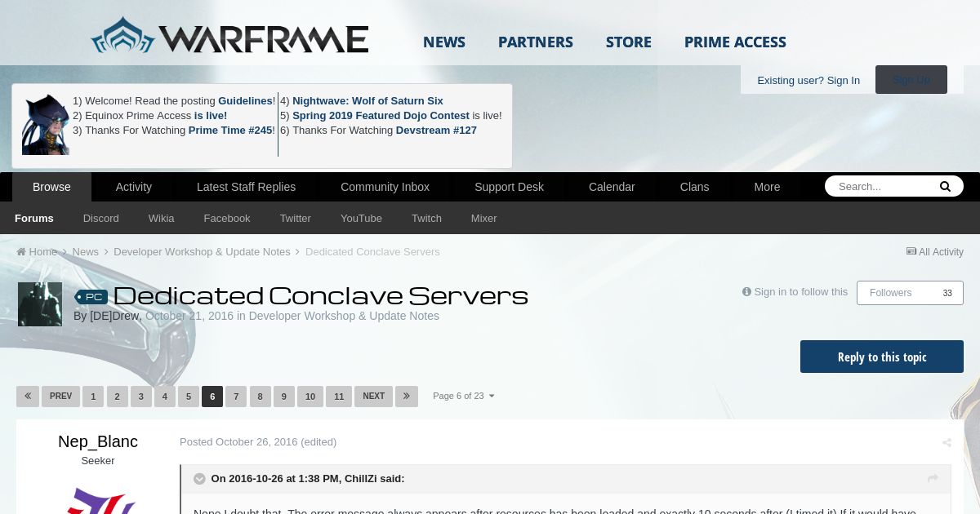Open the posting Guidelines link

[245, 101]
